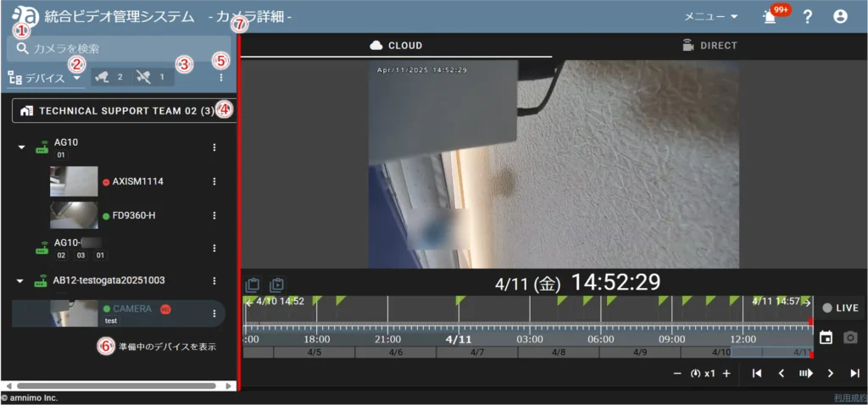Click the clip playback icon above timeline
This screenshot has width=868, height=405.
(276, 285)
